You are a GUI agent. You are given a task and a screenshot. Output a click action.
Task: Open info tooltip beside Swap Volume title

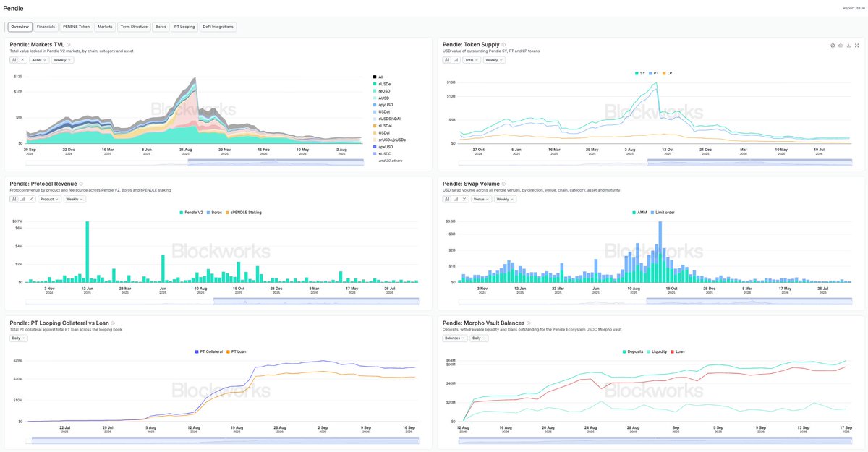click(x=503, y=184)
